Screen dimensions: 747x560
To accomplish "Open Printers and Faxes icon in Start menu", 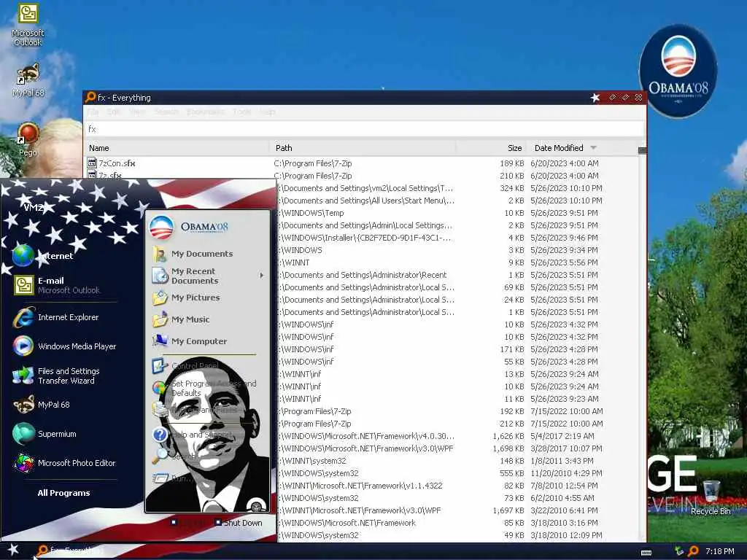I will tap(160, 410).
